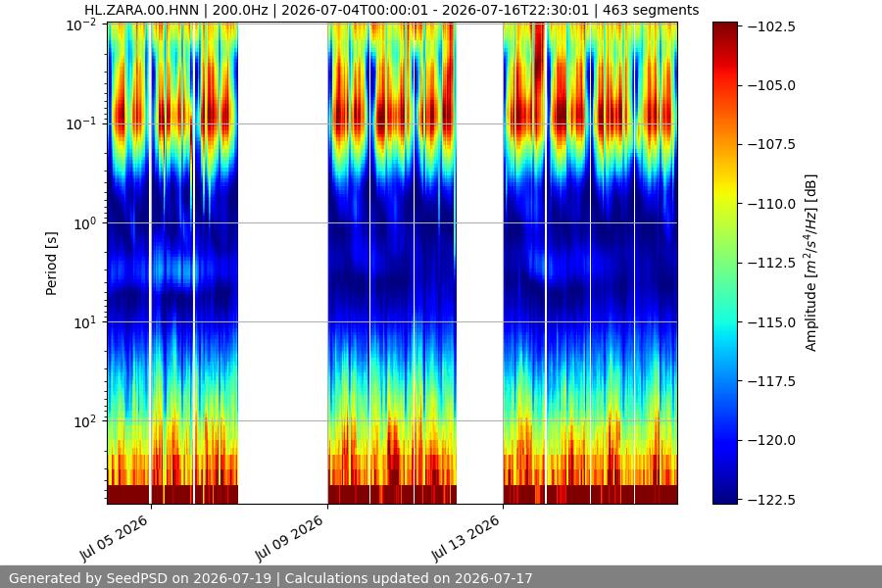Click the −117.5 colorbar tick label
The width and height of the screenshot is (882, 588).
click(771, 381)
